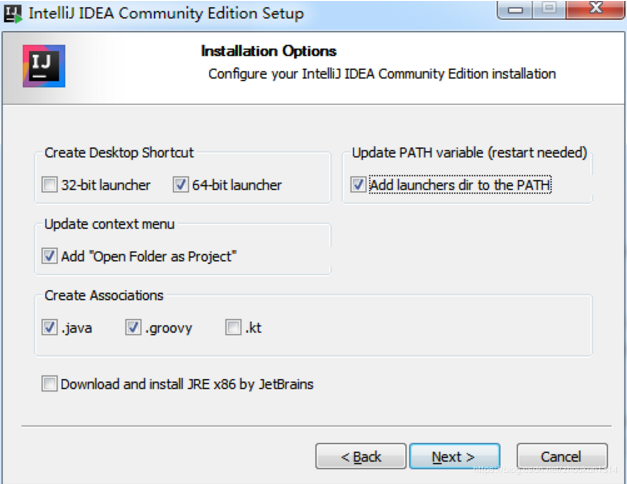Uncheck Add "Open Folder as Project"
This screenshot has width=627, height=484.
[x=50, y=257]
